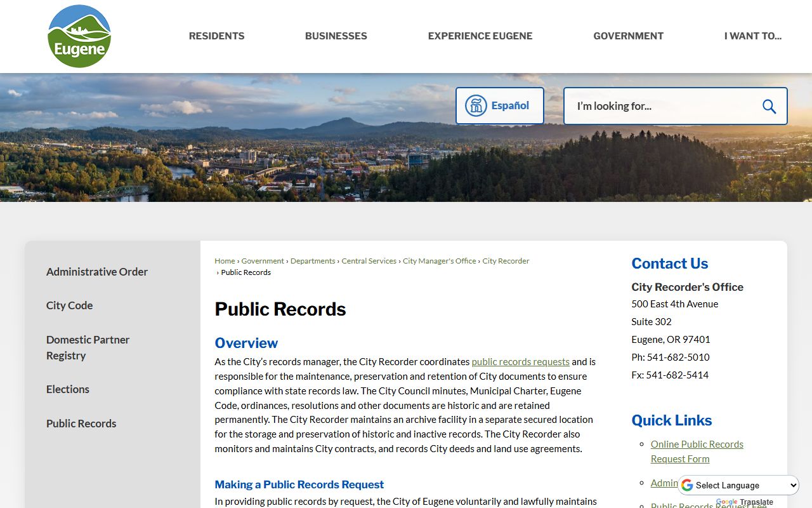This screenshot has height=508, width=812.
Task: Click the address 500 East 4th Avenue
Action: 675,304
